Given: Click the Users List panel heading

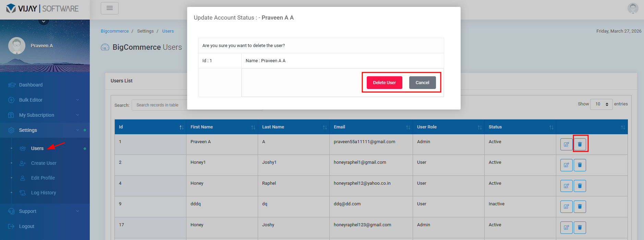Looking at the screenshot, I should click(x=122, y=81).
